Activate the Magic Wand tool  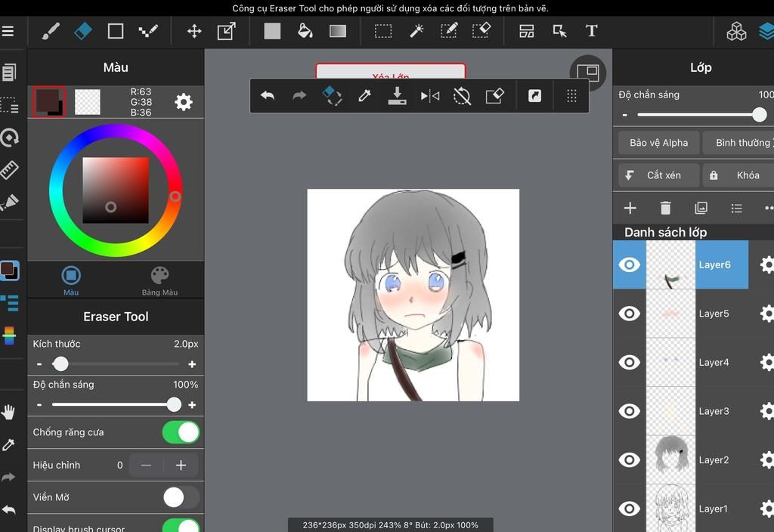click(416, 31)
